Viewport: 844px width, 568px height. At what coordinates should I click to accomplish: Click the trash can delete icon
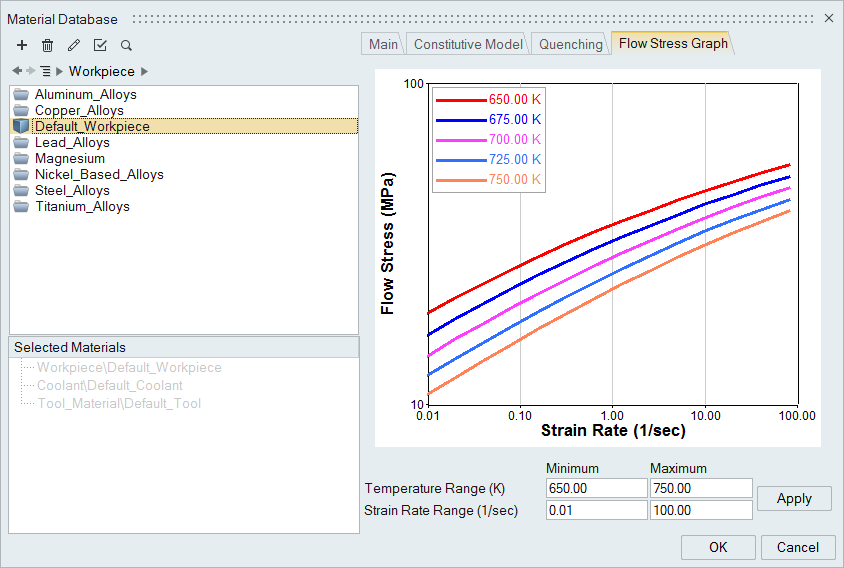[x=47, y=45]
